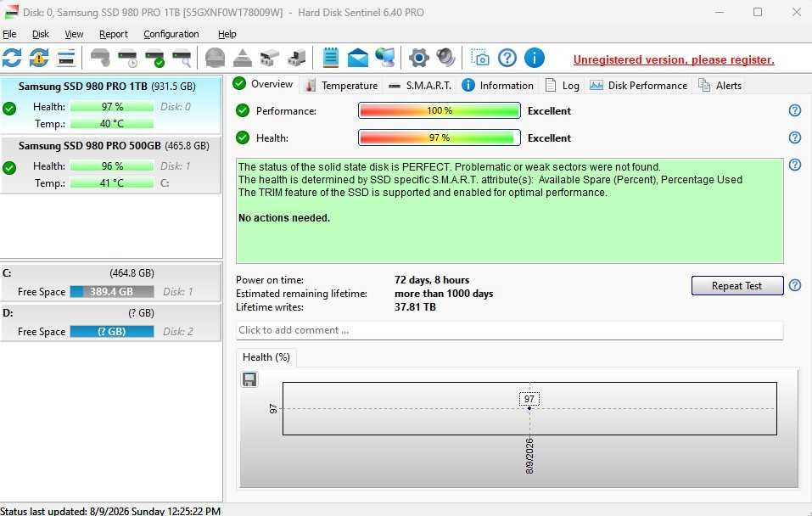Click the blue envelope email icon

click(358, 58)
